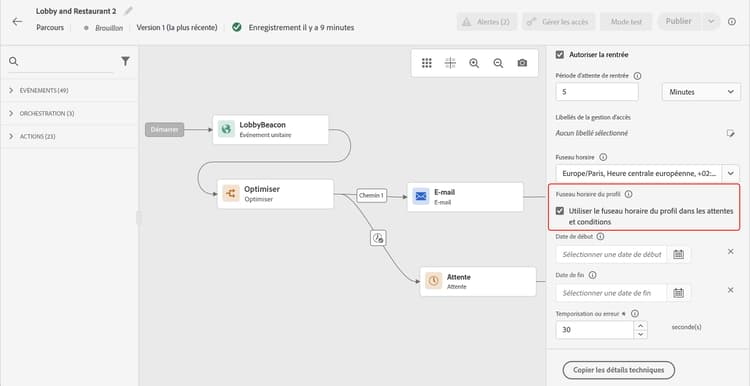Toggle the grid dots canvas icon
Image resolution: width=750 pixels, height=386 pixels.
pos(427,63)
